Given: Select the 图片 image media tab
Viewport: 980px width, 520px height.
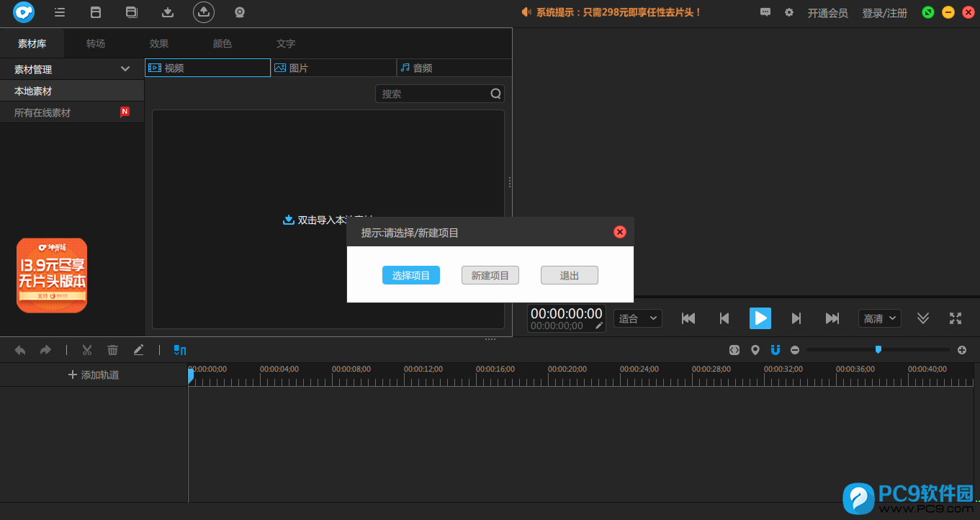Looking at the screenshot, I should 334,68.
